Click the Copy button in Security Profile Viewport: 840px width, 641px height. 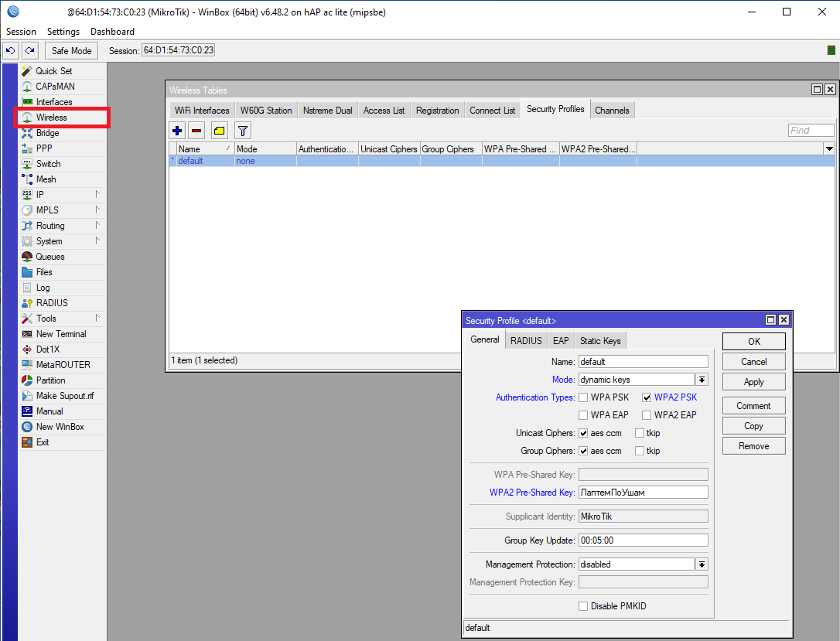753,426
